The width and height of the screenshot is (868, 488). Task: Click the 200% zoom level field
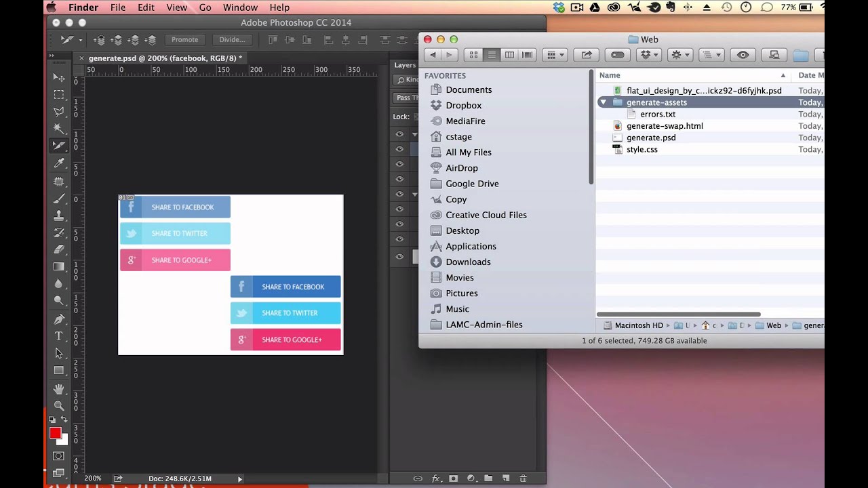[93, 479]
